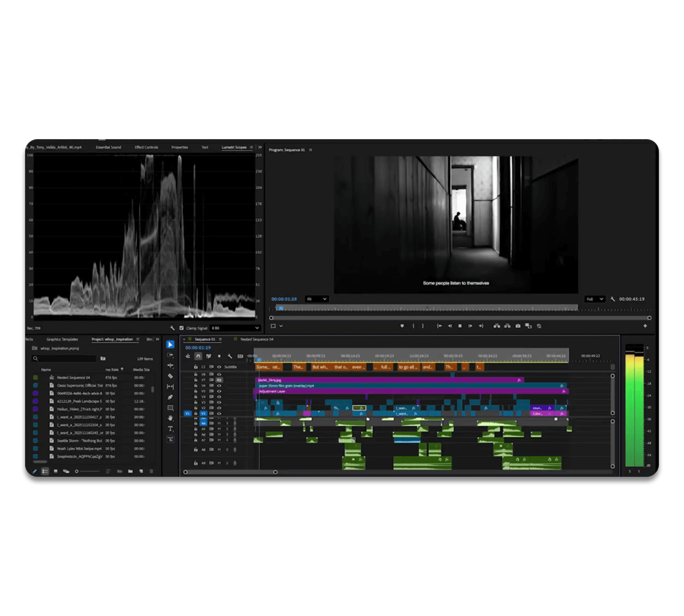Image resolution: width=684 pixels, height=616 pixels.
Task: Mute the A5 audio track
Action: pyautogui.click(x=219, y=429)
